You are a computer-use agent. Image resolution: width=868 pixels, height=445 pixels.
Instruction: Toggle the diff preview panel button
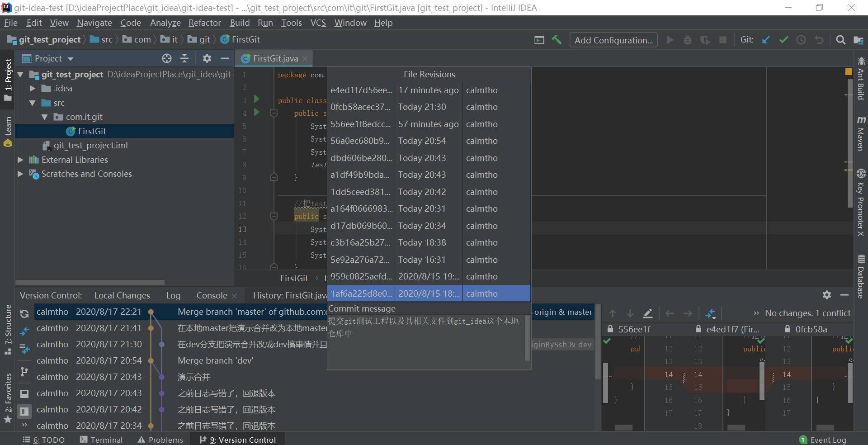coord(24,412)
